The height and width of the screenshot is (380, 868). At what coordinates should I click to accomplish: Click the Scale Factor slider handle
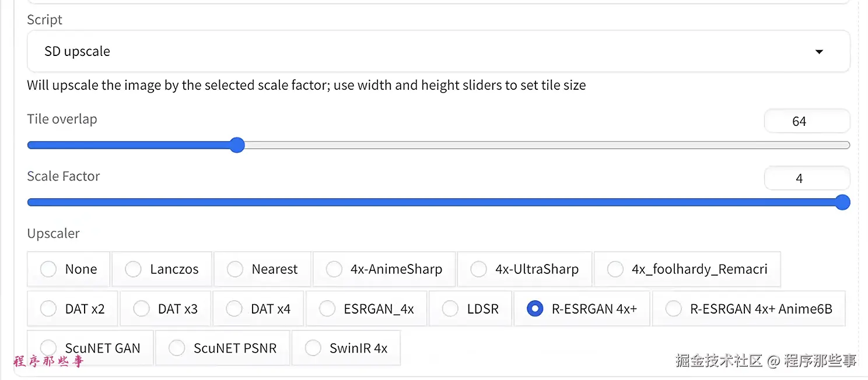(842, 202)
